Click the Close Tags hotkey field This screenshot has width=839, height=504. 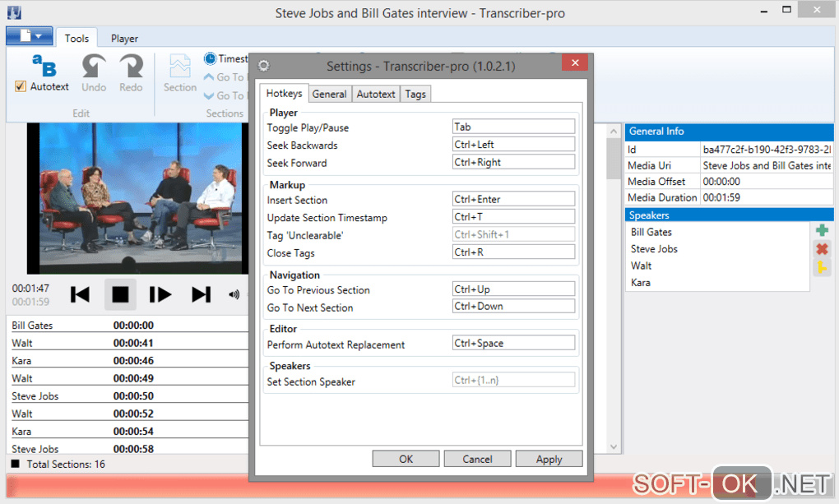tap(513, 252)
